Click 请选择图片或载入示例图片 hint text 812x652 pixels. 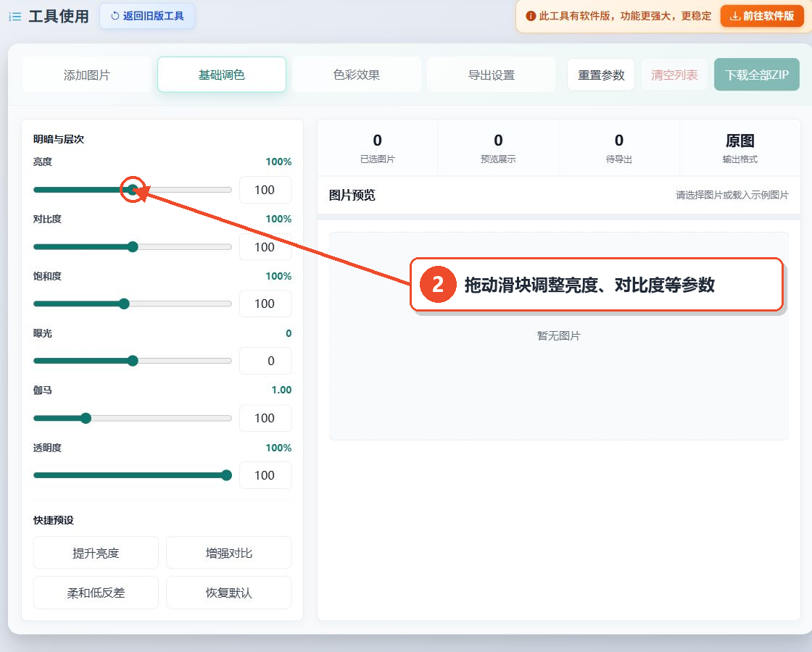(x=732, y=195)
